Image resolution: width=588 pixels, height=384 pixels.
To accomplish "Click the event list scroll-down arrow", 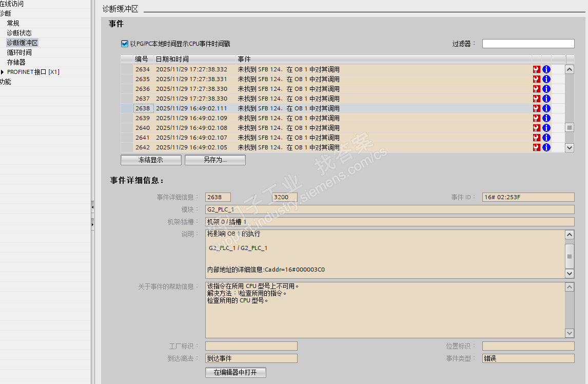I will [570, 147].
